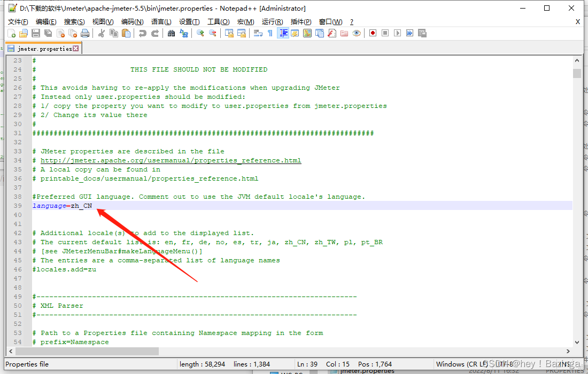Click the Copy toolbar icon
This screenshot has height=374, width=588.
114,33
